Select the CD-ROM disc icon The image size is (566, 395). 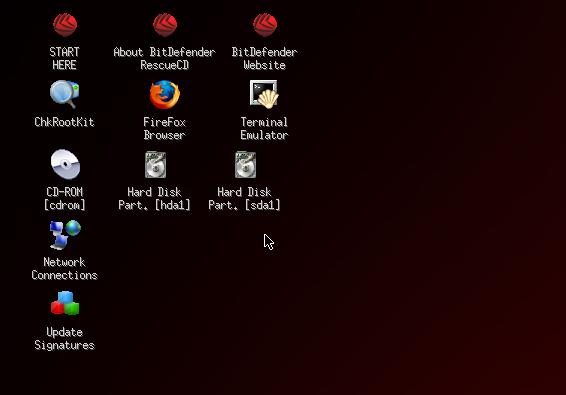[65, 164]
